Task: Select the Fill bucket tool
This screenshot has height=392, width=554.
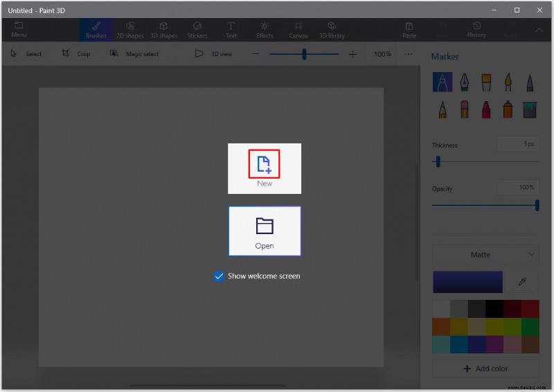Action: 530,109
